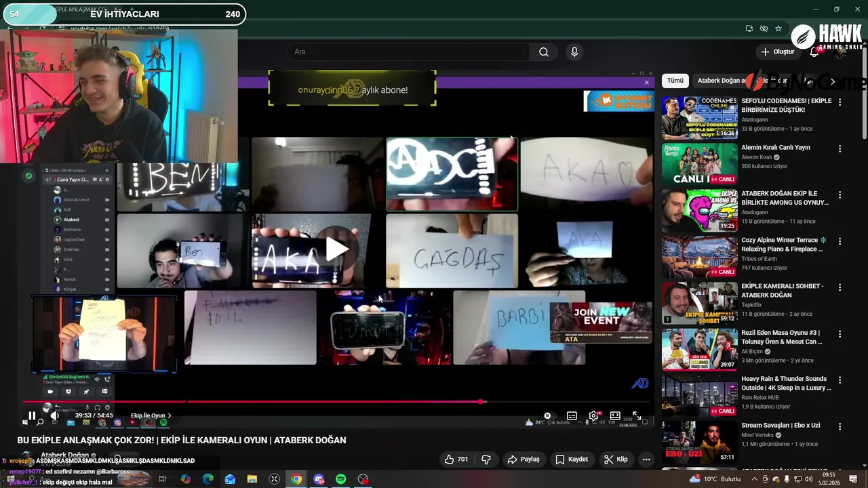Image resolution: width=868 pixels, height=488 pixels.
Task: Open the three-dot more actions under the video
Action: (x=646, y=460)
